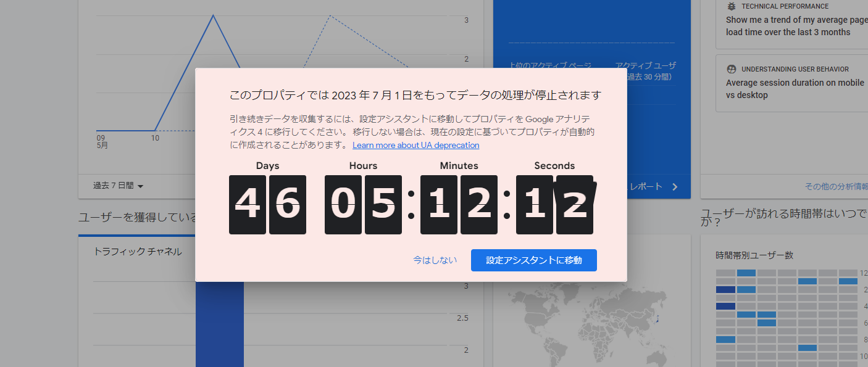
Task: Click the 09 5月 date label on chart axis
Action: pyautogui.click(x=102, y=142)
